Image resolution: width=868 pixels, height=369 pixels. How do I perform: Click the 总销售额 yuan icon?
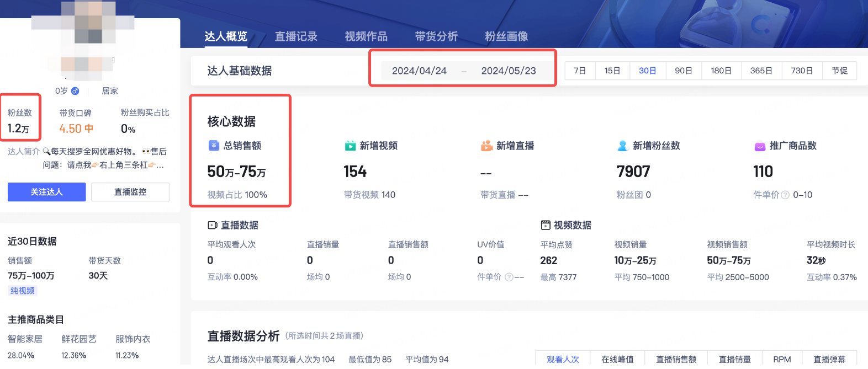coord(214,146)
